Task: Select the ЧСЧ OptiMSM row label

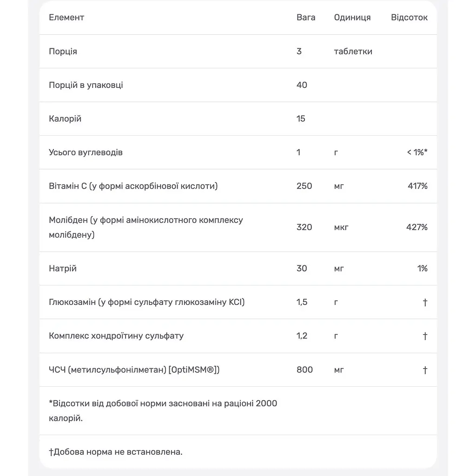Action: pyautogui.click(x=134, y=370)
